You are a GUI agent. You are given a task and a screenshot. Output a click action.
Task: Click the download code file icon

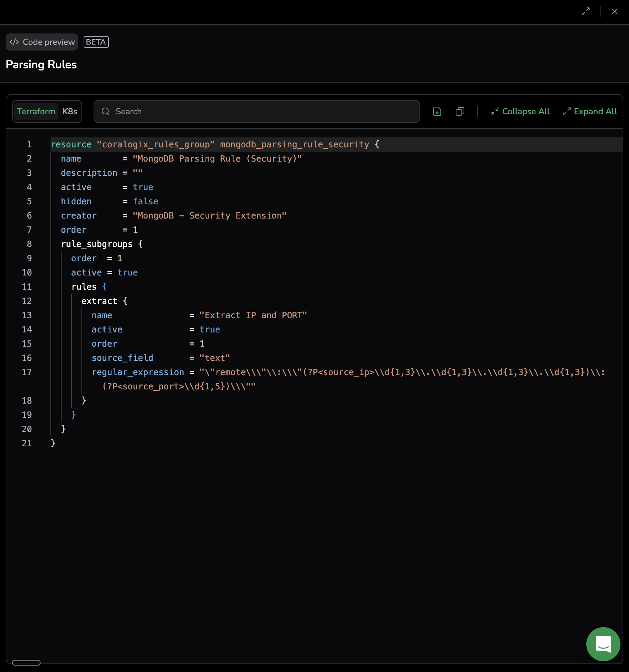(x=437, y=111)
